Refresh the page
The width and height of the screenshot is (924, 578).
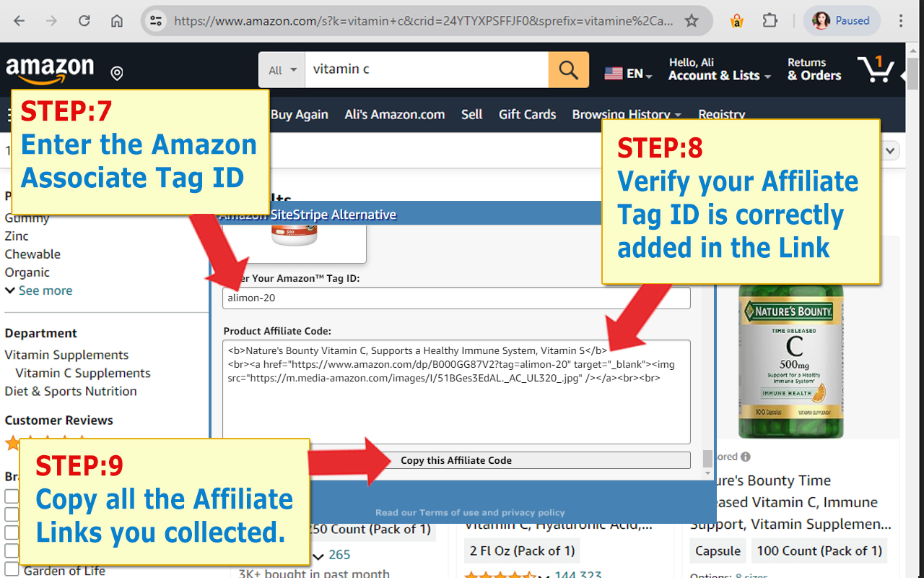[x=84, y=20]
